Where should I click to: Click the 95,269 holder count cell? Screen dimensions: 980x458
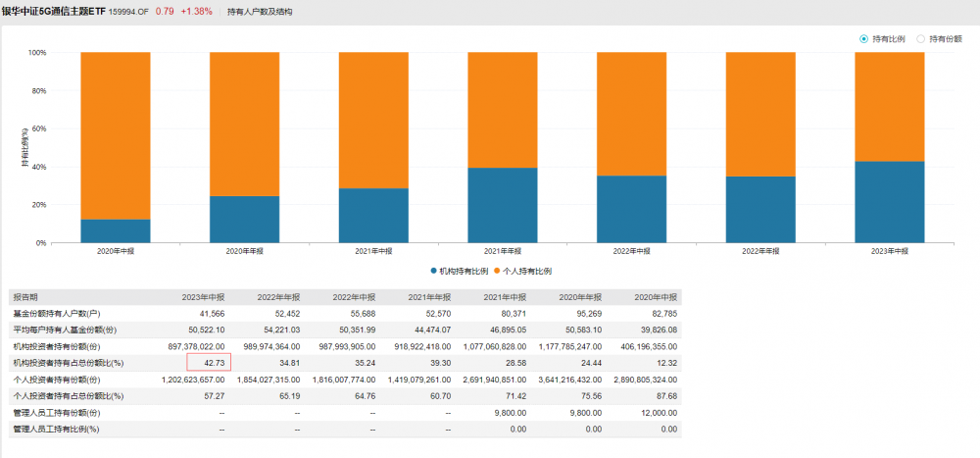pos(589,314)
